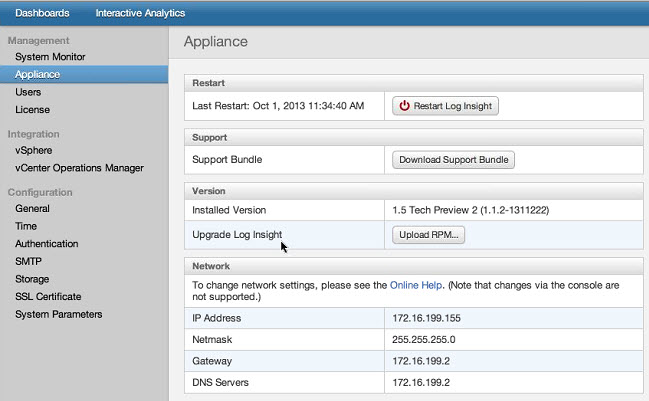Screen dimensions: 649x401
Task: Open SSL Certificate settings
Action: tap(48, 297)
